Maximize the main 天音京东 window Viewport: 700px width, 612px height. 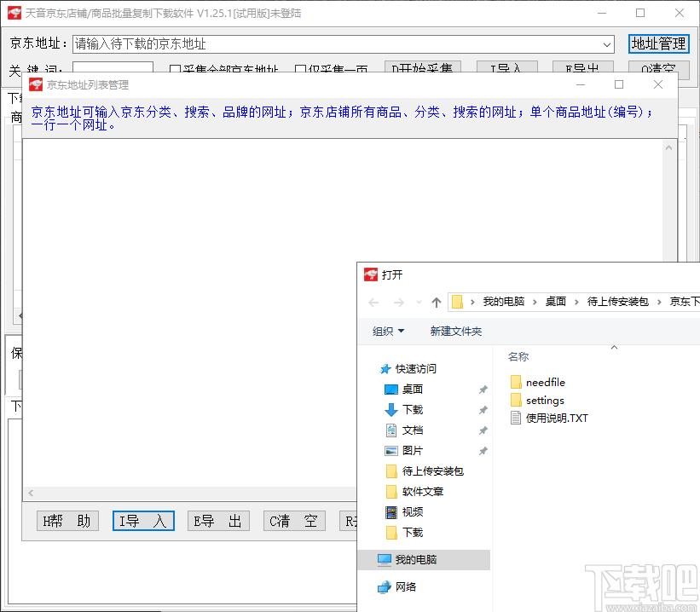coord(640,13)
